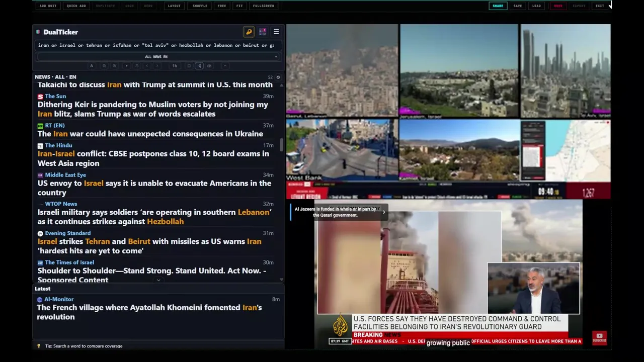Collapse the ticker toolbar with the up chevron
644x362 pixels.
click(225, 66)
